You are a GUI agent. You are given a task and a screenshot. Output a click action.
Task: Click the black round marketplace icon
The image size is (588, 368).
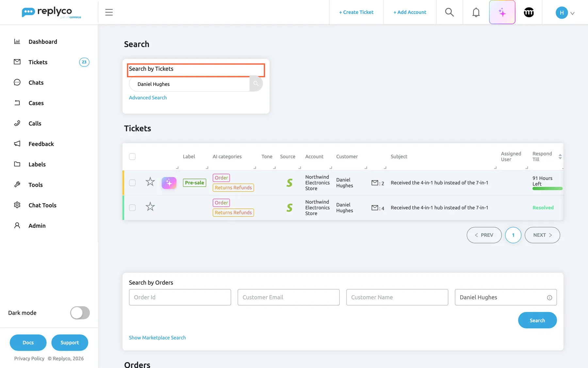[529, 12]
